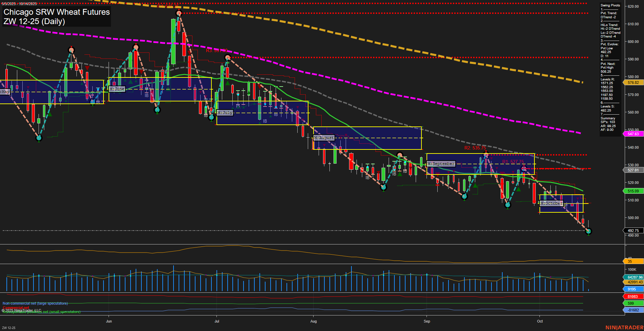Viewport: 644px width, 331px height.
Task: Click the 2025 NinjaTrader LLC copyright link
Action: tap(21, 310)
